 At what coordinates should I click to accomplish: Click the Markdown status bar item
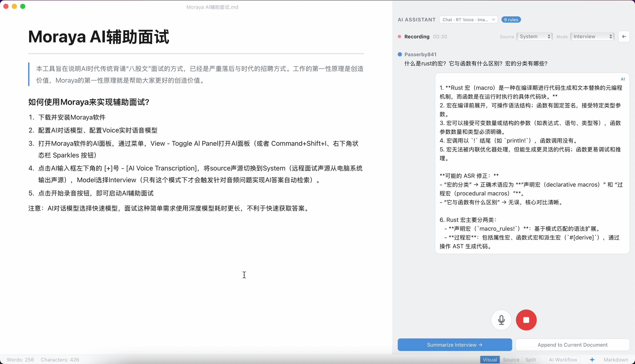click(615, 360)
